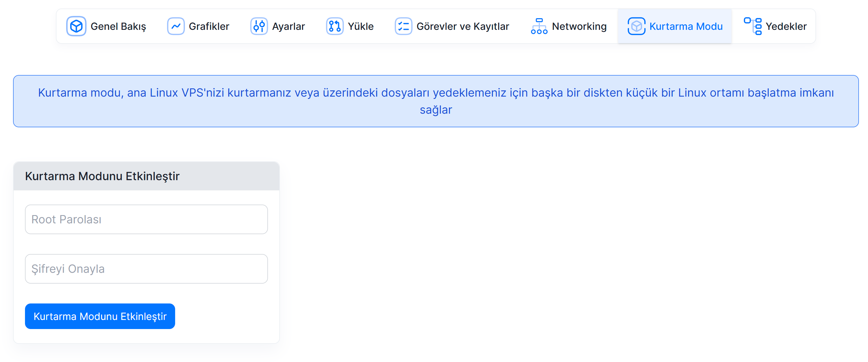Click the Kurtarma Modu box icon
The width and height of the screenshot is (868, 362).
636,26
